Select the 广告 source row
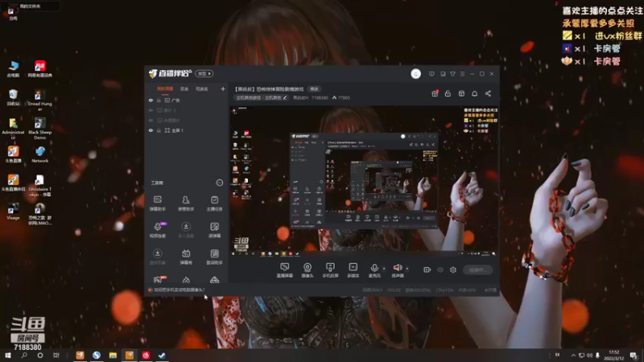 click(187, 100)
